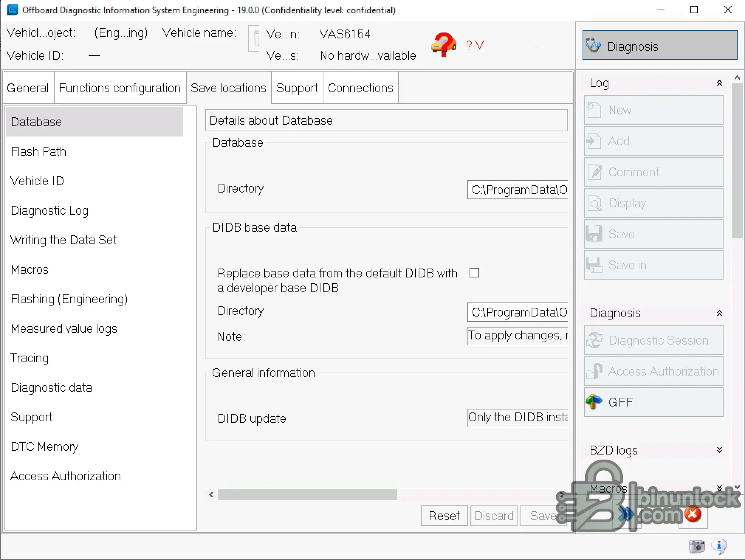The width and height of the screenshot is (745, 560).
Task: Select Writing the Data Set entry
Action: [x=95, y=240]
